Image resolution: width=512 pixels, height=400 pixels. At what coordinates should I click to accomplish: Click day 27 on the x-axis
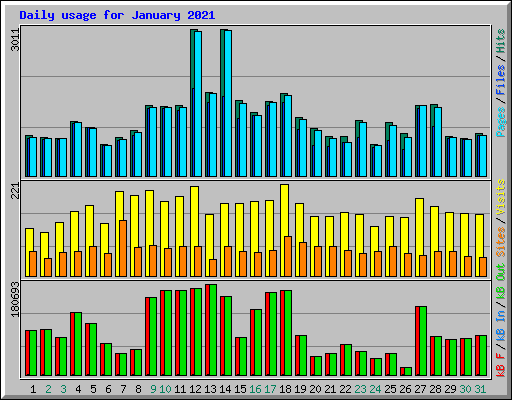coord(420,389)
